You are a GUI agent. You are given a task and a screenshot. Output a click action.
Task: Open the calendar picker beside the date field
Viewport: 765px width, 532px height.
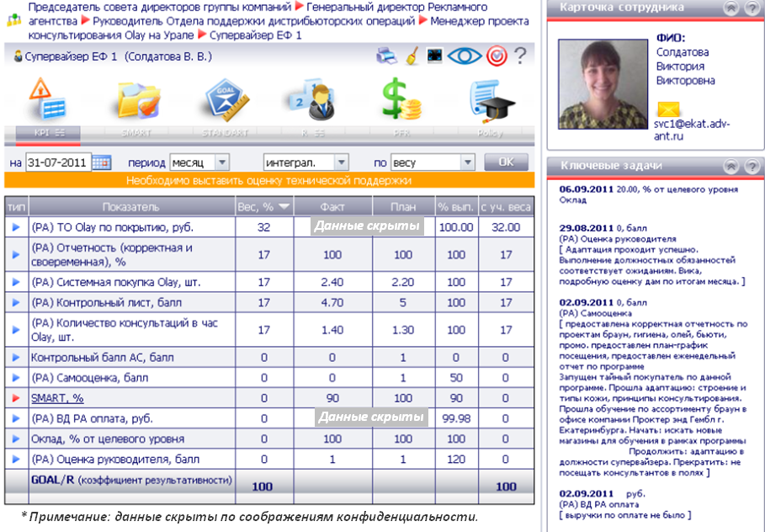click(x=102, y=162)
